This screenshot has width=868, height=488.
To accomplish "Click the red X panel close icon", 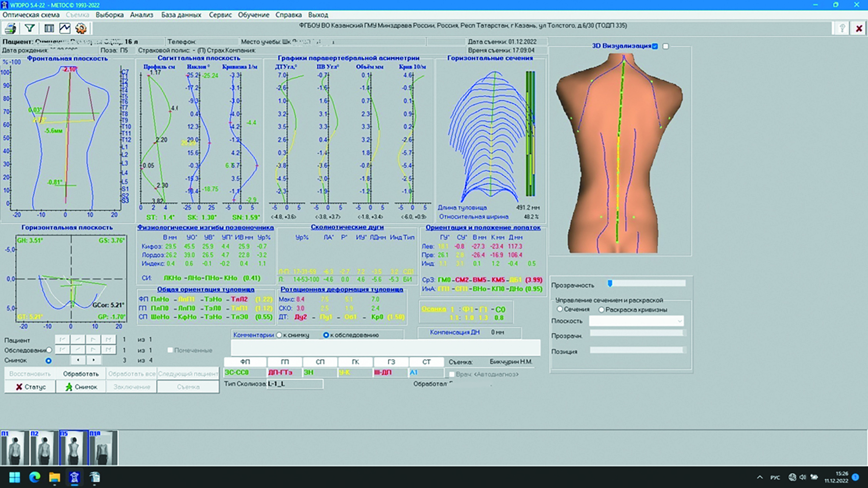I will (x=859, y=29).
